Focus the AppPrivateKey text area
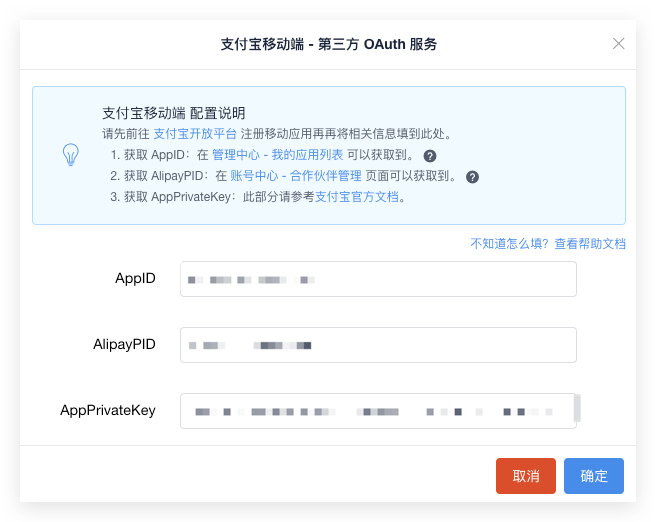656x522 pixels. tap(378, 411)
